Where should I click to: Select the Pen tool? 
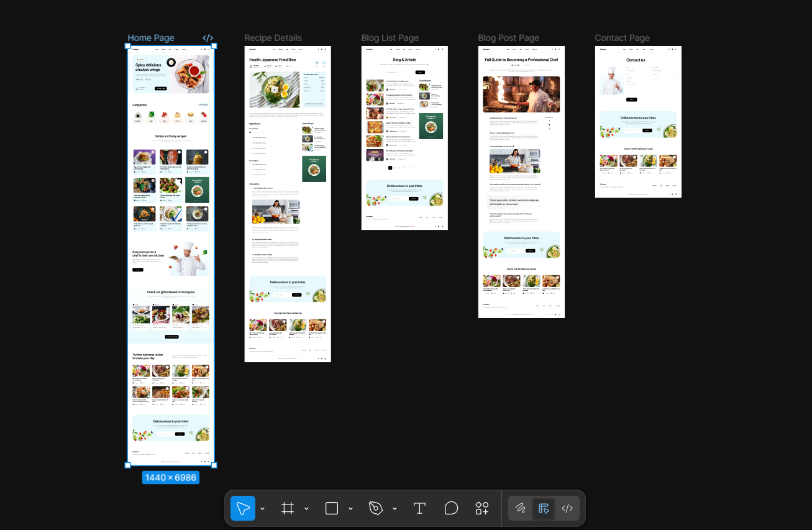375,508
